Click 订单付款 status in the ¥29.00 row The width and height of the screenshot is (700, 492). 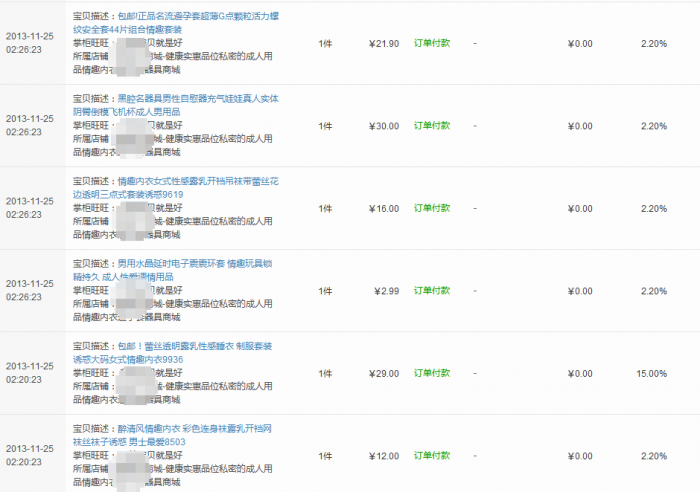coord(432,373)
